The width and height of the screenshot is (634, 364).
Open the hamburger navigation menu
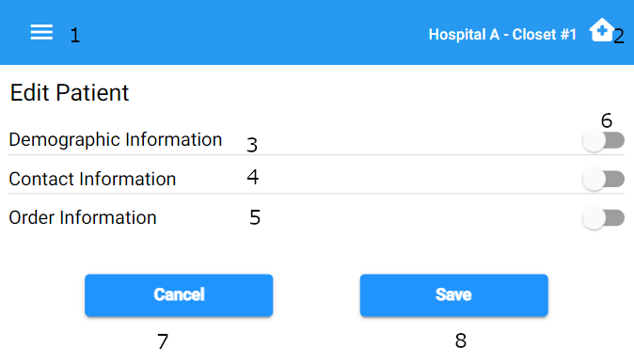pos(41,32)
